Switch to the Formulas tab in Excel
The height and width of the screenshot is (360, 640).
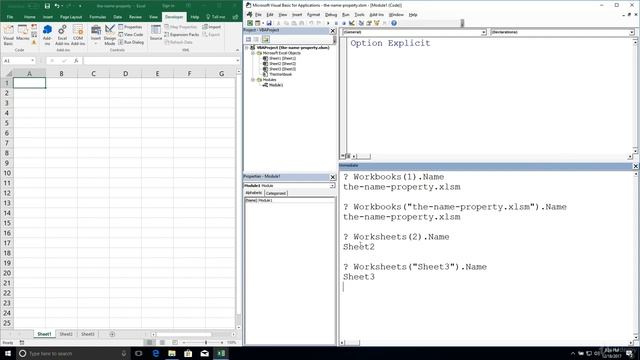pos(98,17)
